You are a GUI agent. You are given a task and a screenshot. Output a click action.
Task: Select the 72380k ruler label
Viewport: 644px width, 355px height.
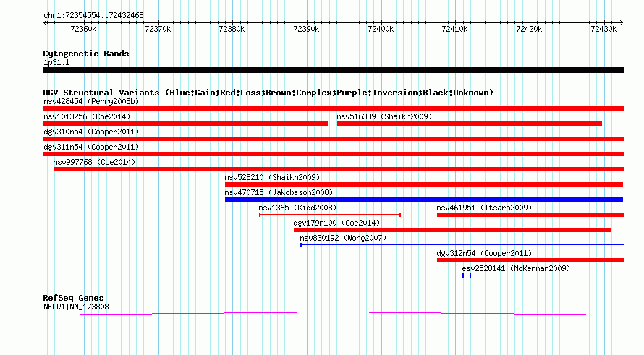(232, 29)
